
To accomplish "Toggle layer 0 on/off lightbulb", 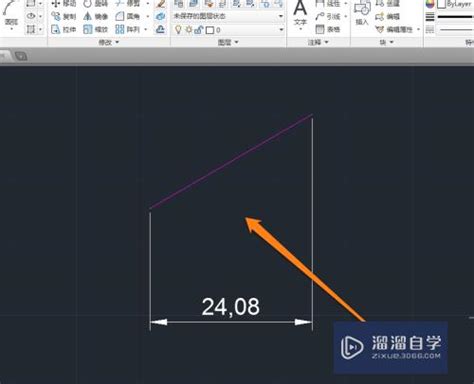I will [178, 30].
